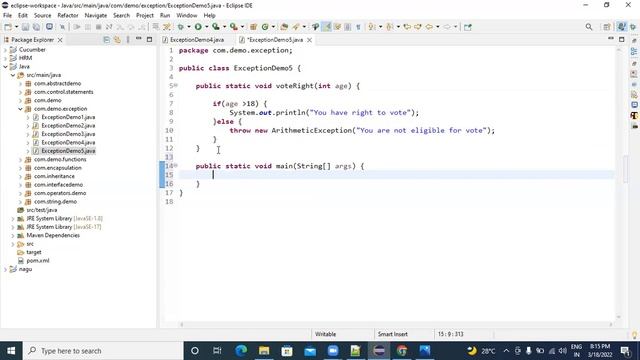Viewport: 640px width, 360px height.
Task: Click the Previous Annotation icon
Action: point(389,27)
